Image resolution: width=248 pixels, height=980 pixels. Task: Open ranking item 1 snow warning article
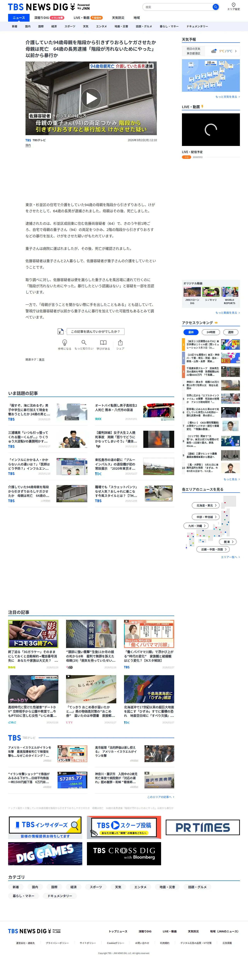click(x=211, y=345)
